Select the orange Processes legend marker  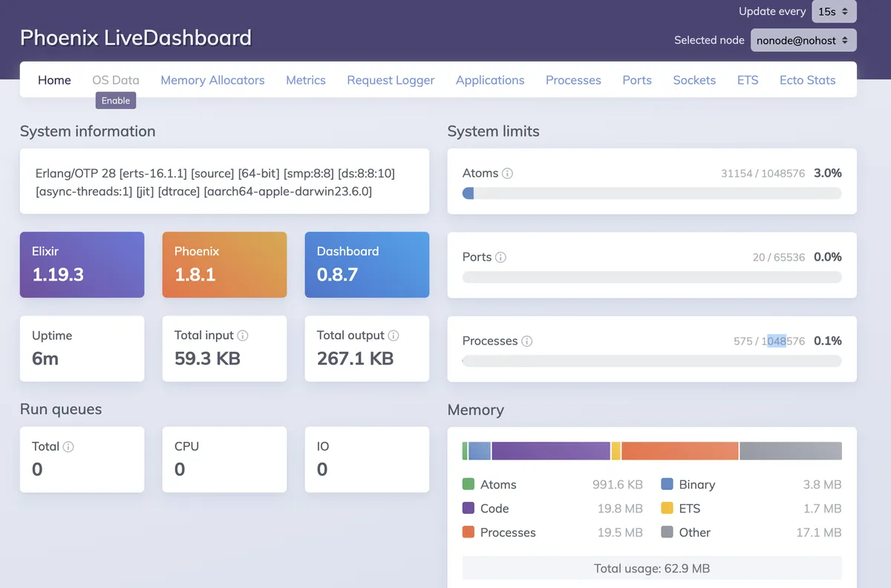coord(469,532)
